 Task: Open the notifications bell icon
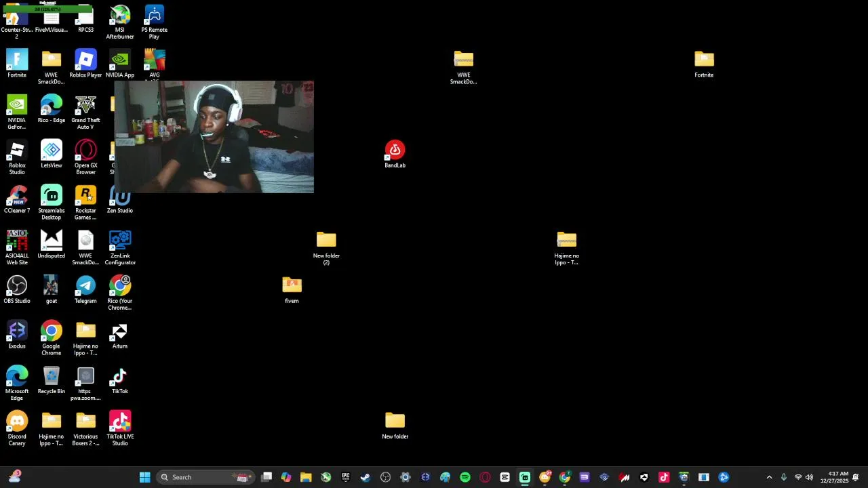856,477
